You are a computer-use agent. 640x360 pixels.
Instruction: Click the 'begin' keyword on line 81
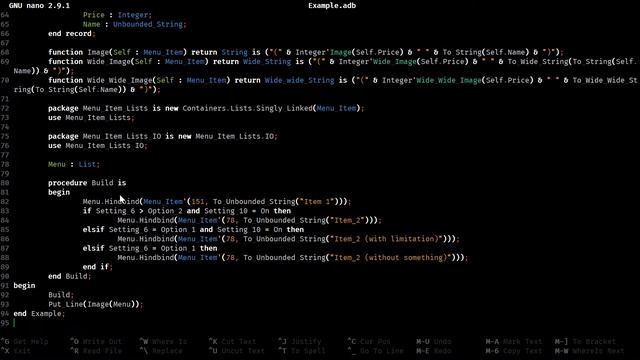click(59, 192)
